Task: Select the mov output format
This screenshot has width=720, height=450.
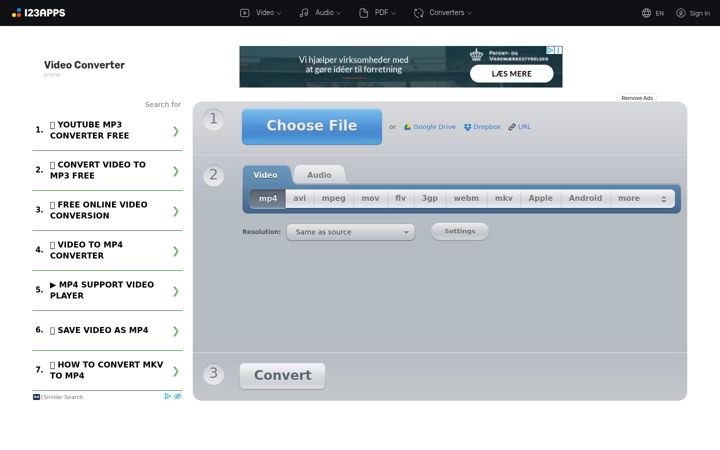Action: 370,198
